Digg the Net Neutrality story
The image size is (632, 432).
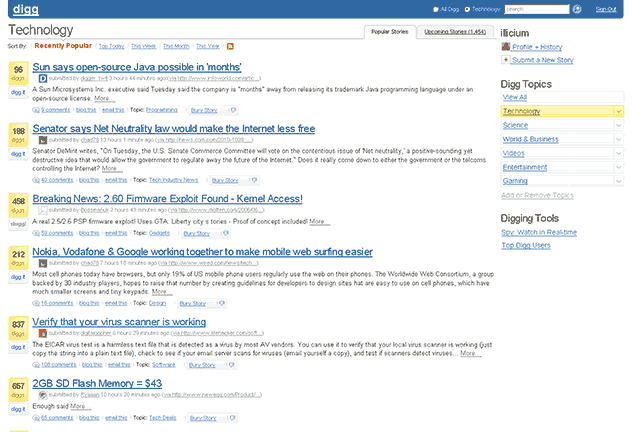pos(18,154)
